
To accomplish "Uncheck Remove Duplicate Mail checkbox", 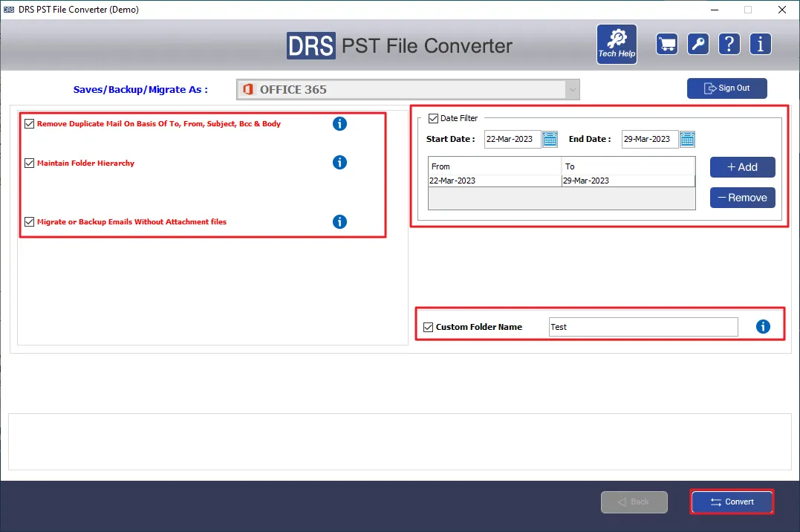I will (x=30, y=123).
